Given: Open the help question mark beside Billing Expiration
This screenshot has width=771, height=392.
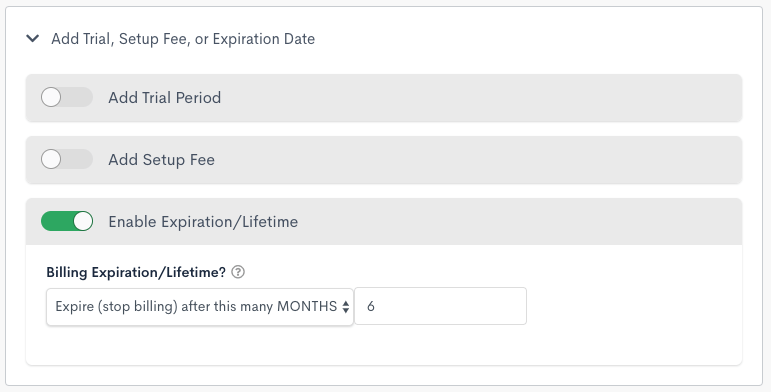Looking at the screenshot, I should [238, 272].
